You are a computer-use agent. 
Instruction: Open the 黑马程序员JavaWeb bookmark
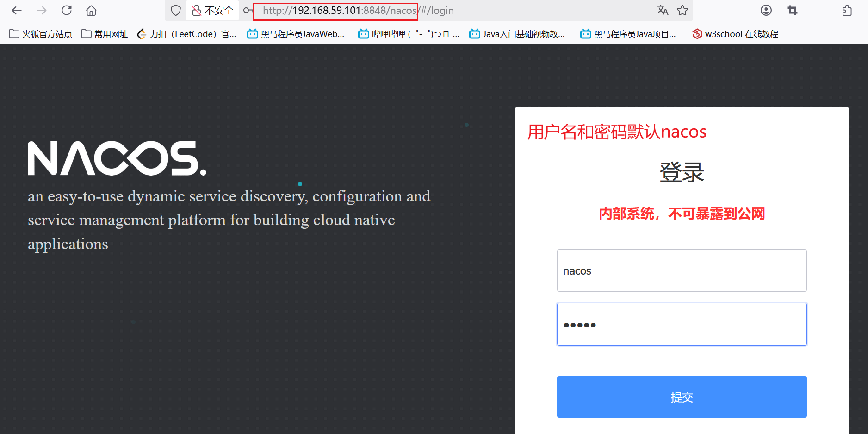[x=296, y=34]
